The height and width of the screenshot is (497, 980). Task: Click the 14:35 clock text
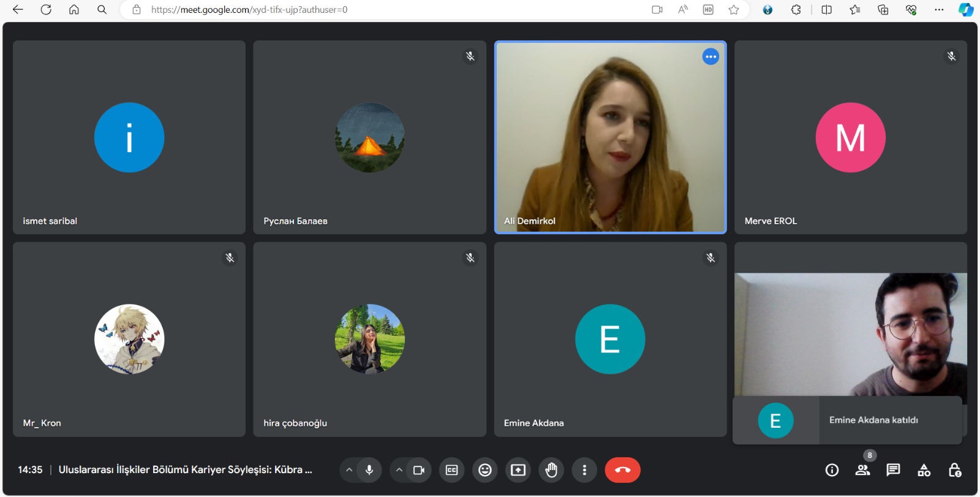(x=30, y=469)
